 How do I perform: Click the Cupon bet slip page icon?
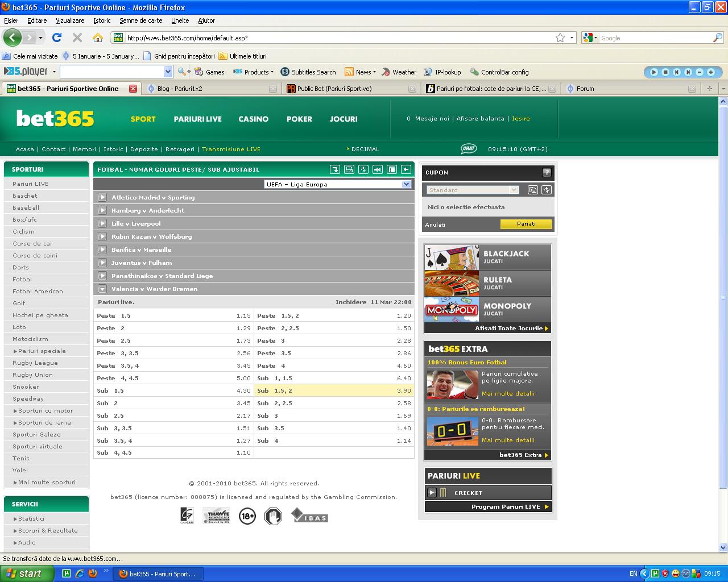(533, 190)
